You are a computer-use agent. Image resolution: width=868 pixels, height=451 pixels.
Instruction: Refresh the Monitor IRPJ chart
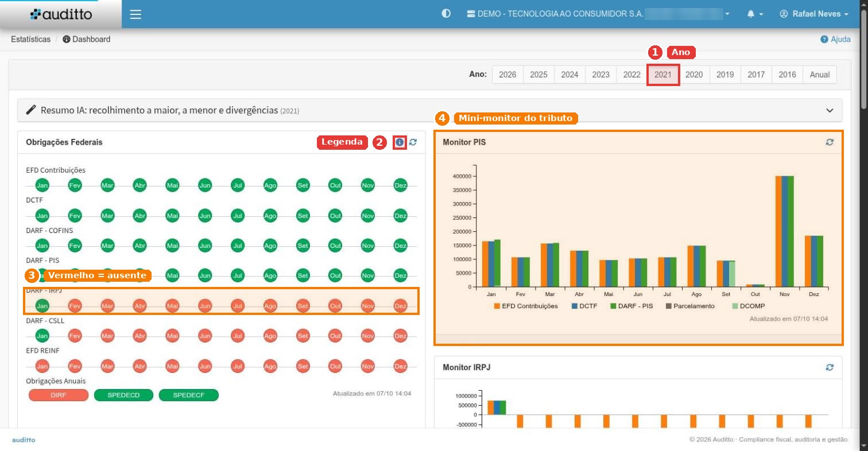coord(830,367)
